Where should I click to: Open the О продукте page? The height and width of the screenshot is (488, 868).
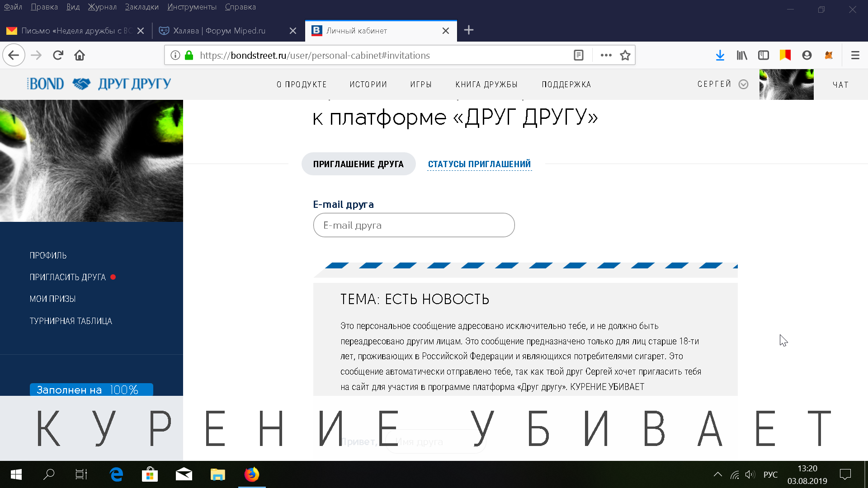(302, 84)
